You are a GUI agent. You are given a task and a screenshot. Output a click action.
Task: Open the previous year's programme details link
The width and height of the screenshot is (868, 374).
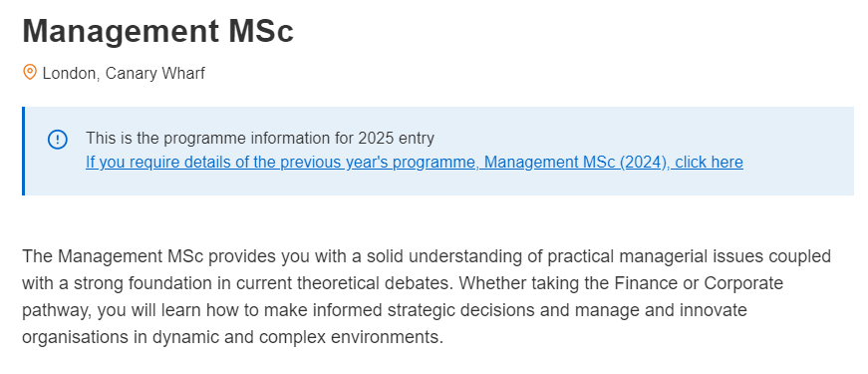(415, 163)
